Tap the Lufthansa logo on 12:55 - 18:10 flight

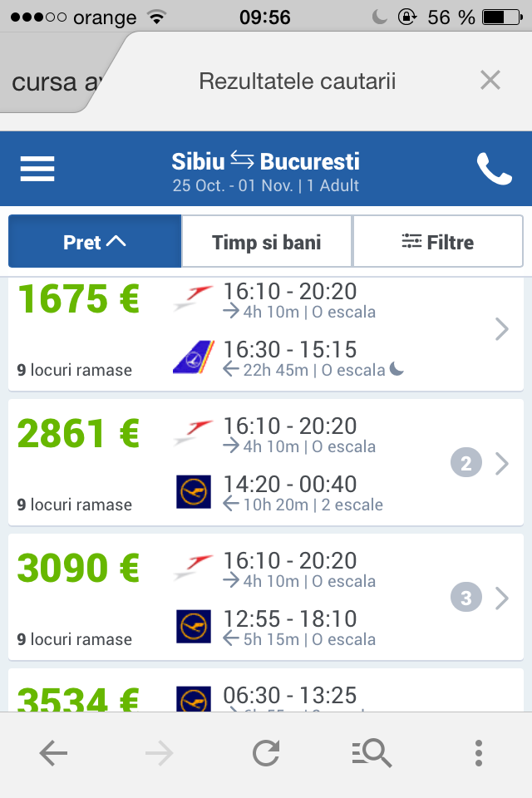tap(194, 627)
